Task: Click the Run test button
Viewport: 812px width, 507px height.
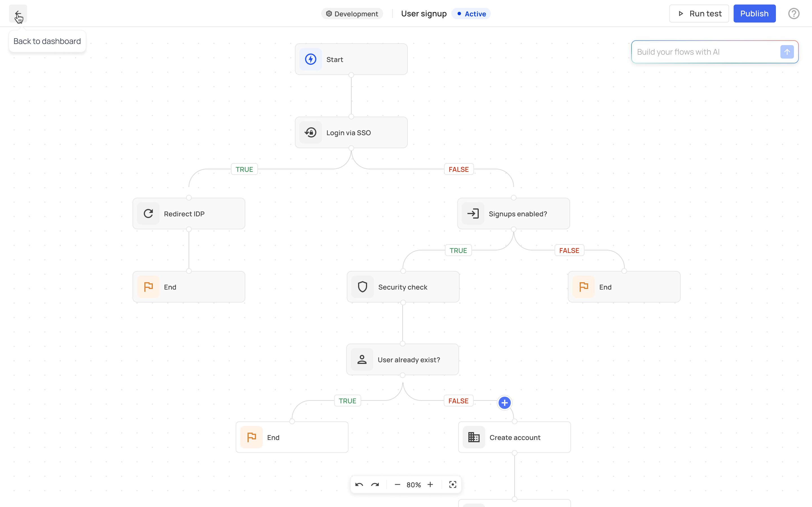Action: coord(699,14)
